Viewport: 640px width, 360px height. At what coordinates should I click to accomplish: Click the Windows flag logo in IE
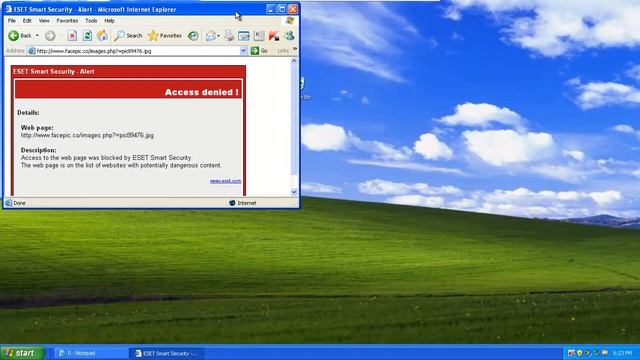[290, 20]
